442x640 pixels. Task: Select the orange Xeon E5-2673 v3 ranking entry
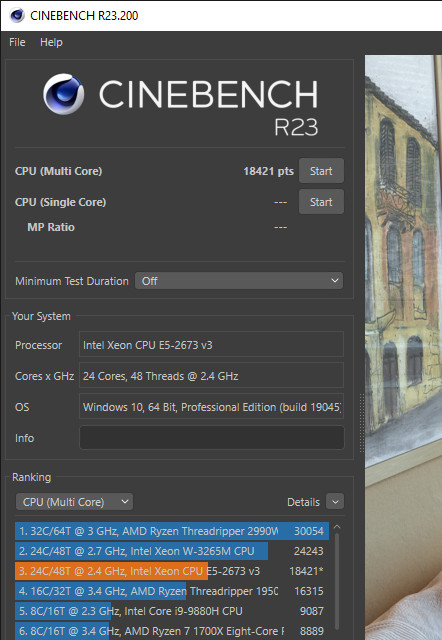pos(172,571)
